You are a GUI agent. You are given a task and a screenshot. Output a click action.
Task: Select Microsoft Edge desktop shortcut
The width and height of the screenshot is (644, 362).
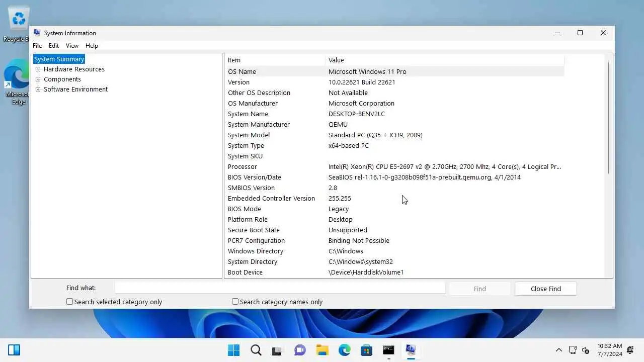coord(18,82)
